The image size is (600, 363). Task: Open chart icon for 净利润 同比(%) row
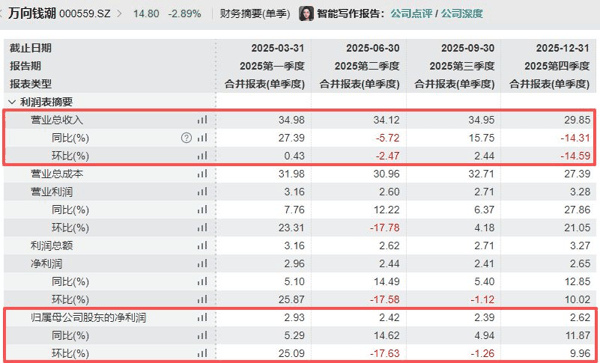[x=202, y=282]
